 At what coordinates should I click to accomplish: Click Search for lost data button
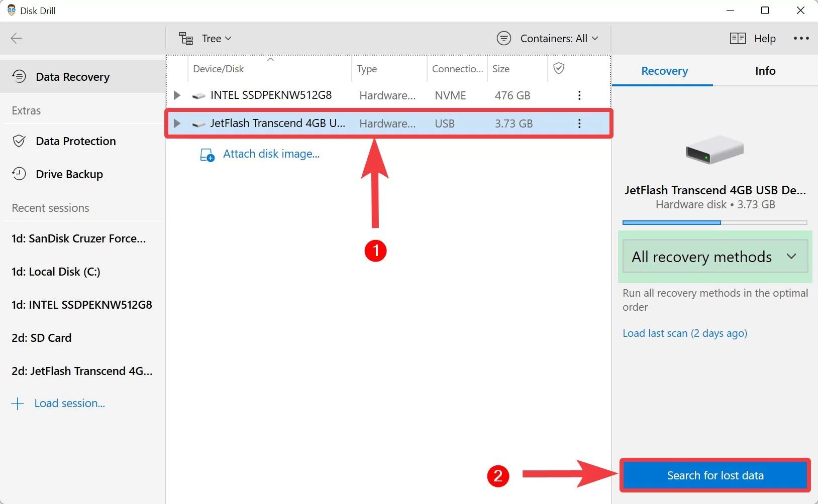point(715,475)
